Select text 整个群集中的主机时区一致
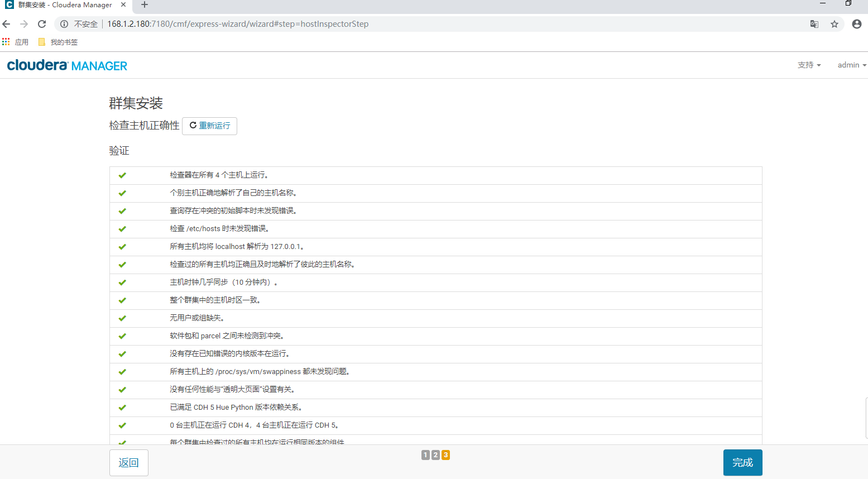868x479 pixels. (216, 300)
